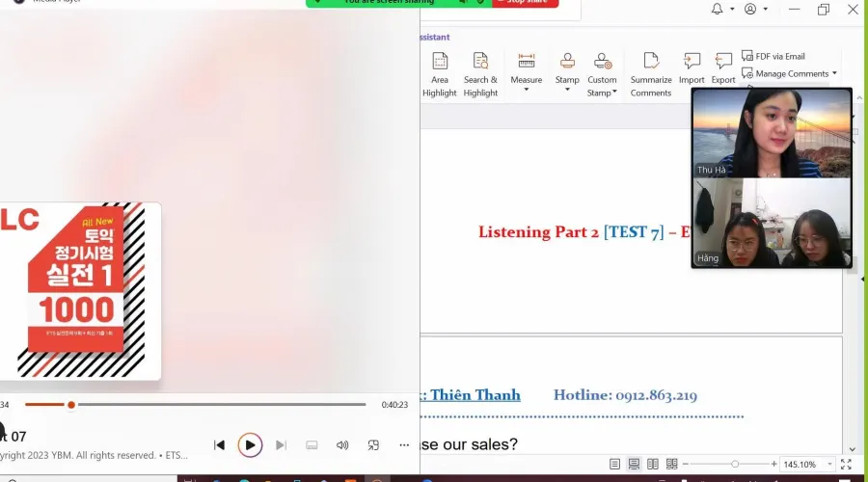Image resolution: width=868 pixels, height=482 pixels.
Task: Click the Thu Hà video thumbnail
Action: pyautogui.click(x=772, y=133)
